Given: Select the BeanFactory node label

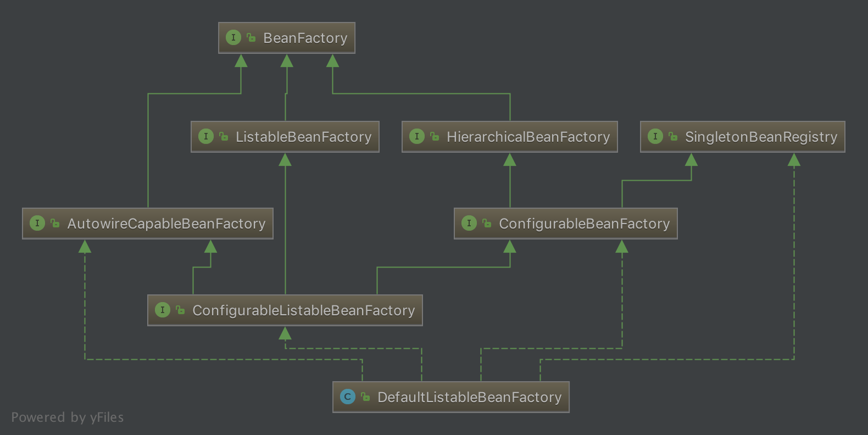Looking at the screenshot, I should [305, 38].
